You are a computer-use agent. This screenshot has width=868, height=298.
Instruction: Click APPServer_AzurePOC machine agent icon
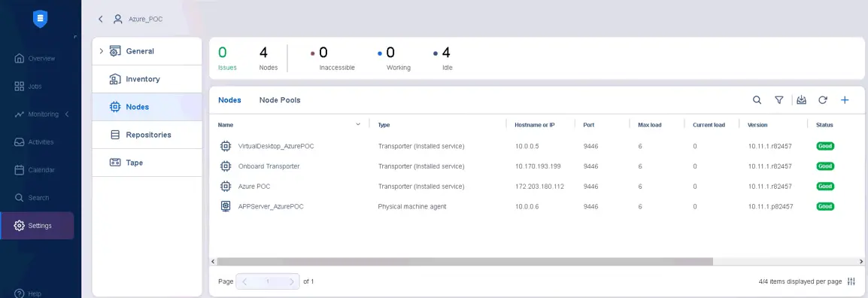point(226,206)
